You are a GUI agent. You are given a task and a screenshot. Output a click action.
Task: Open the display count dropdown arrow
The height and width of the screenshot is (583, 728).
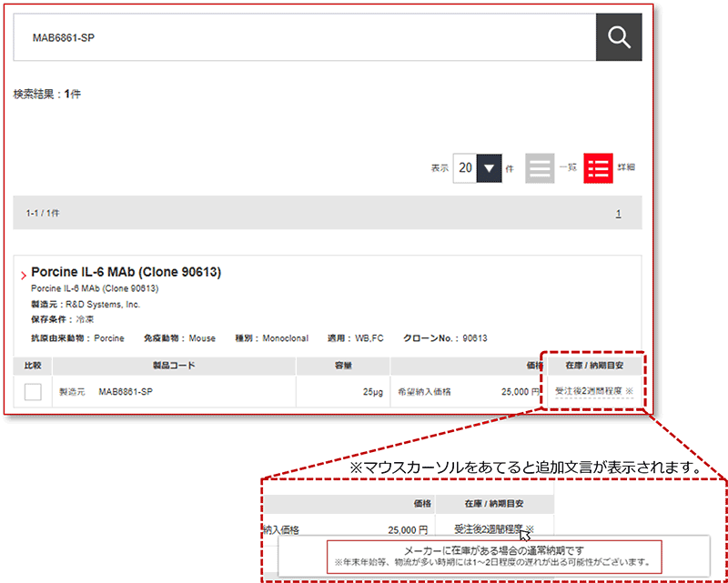(x=490, y=167)
